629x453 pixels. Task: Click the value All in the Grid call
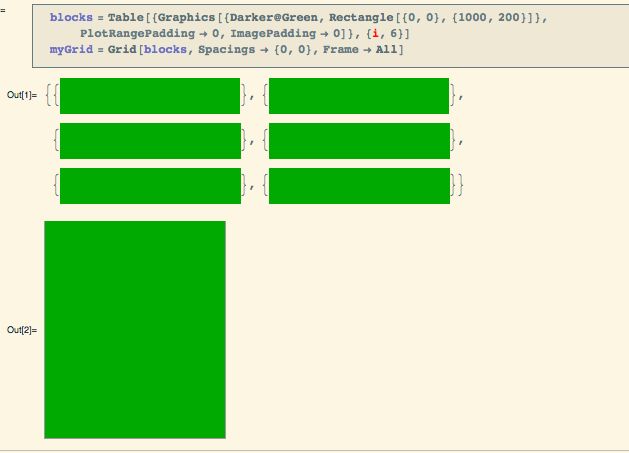[386, 49]
